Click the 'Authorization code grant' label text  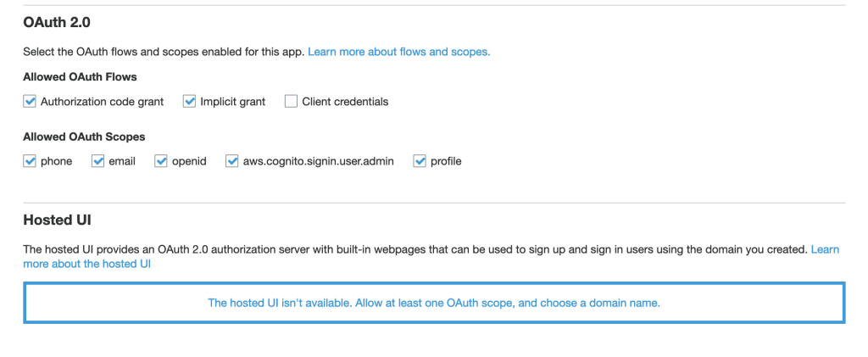point(102,102)
